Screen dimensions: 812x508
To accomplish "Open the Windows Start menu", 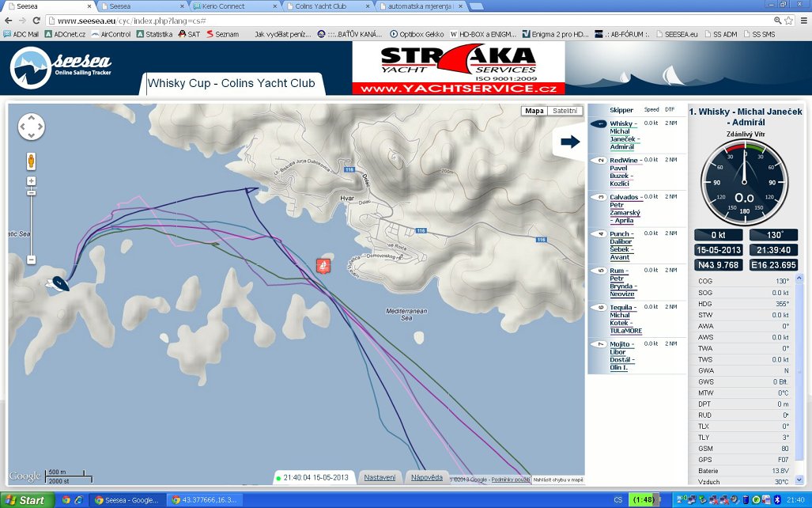I will click(25, 500).
